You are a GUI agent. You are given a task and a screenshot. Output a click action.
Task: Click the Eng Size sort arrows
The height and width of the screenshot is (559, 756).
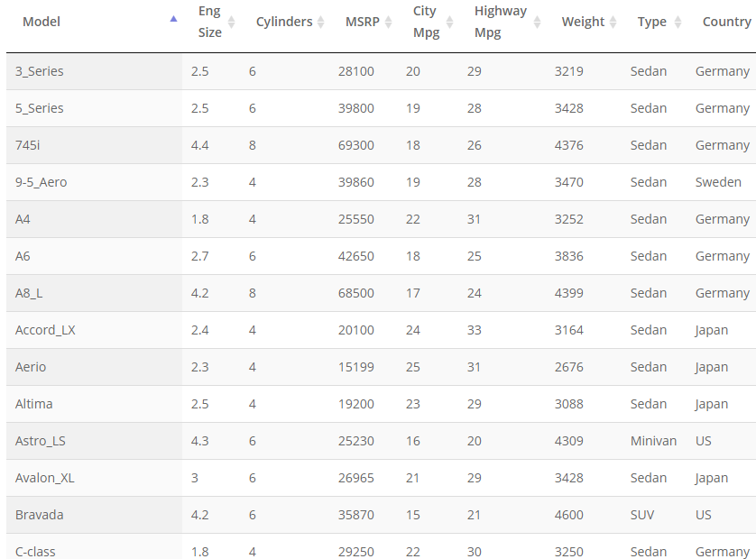232,22
